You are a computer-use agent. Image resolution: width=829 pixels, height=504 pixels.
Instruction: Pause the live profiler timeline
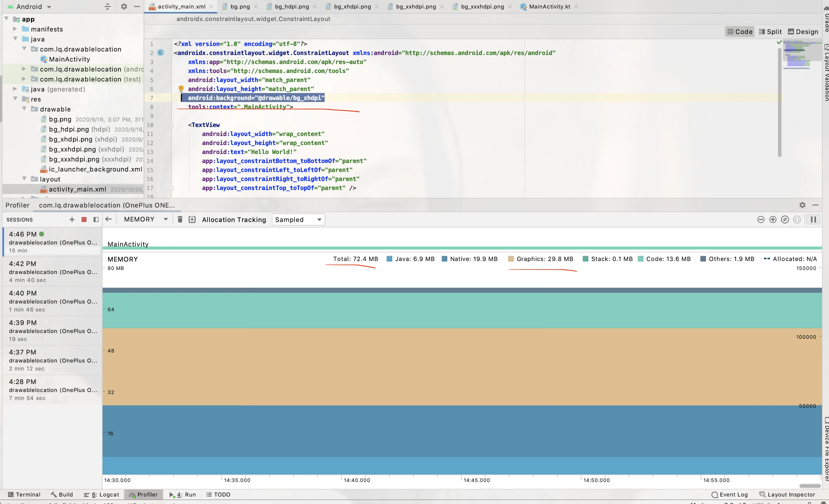813,219
